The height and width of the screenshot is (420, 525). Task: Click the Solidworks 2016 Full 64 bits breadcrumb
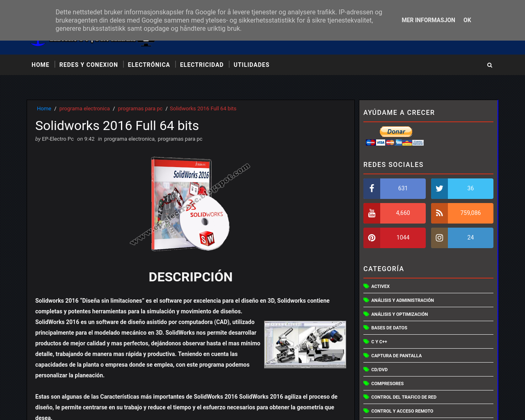(x=203, y=109)
